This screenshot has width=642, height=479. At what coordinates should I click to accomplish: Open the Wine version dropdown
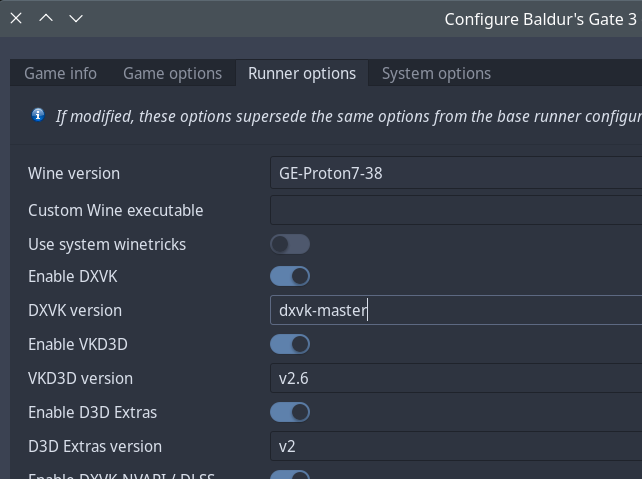tap(456, 173)
